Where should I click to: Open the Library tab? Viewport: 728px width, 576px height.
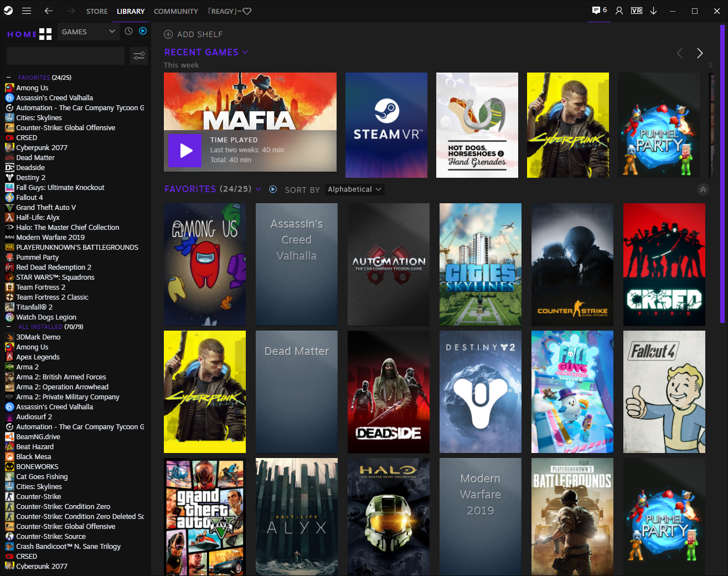[131, 11]
